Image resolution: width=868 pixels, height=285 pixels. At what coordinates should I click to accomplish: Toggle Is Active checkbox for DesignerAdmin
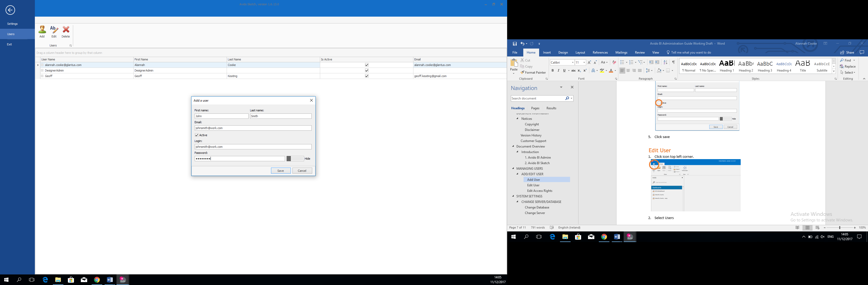(367, 71)
